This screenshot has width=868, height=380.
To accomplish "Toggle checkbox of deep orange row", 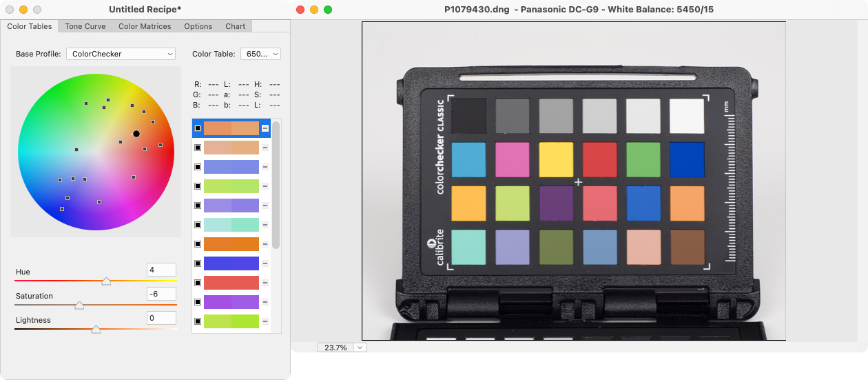I will [198, 244].
